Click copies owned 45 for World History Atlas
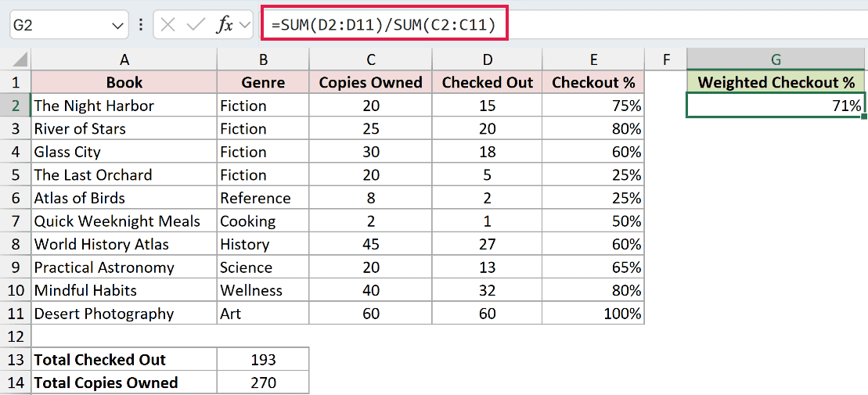 (x=371, y=245)
